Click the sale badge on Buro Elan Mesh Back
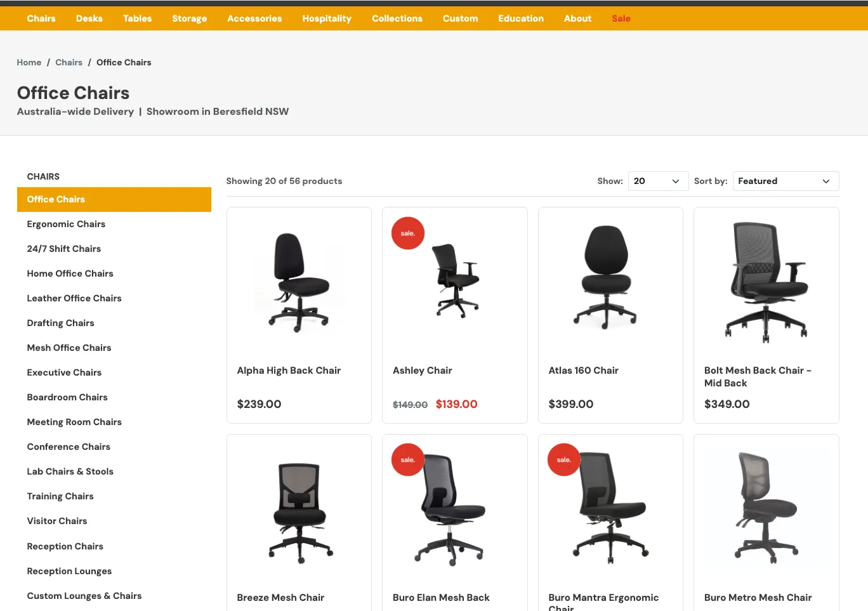The image size is (868, 611). pyautogui.click(x=408, y=459)
